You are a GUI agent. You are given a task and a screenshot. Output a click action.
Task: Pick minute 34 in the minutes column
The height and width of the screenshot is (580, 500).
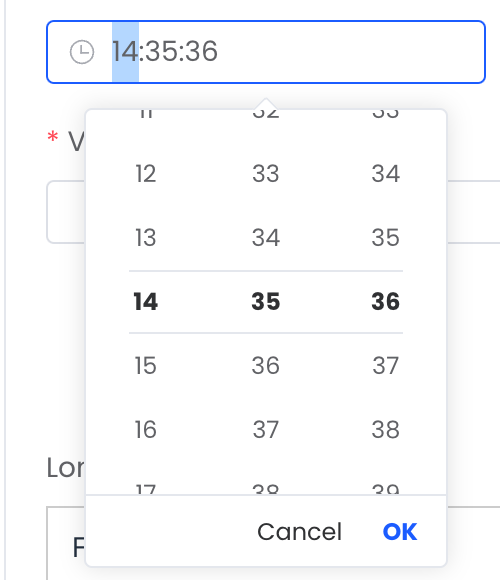pyautogui.click(x=266, y=237)
